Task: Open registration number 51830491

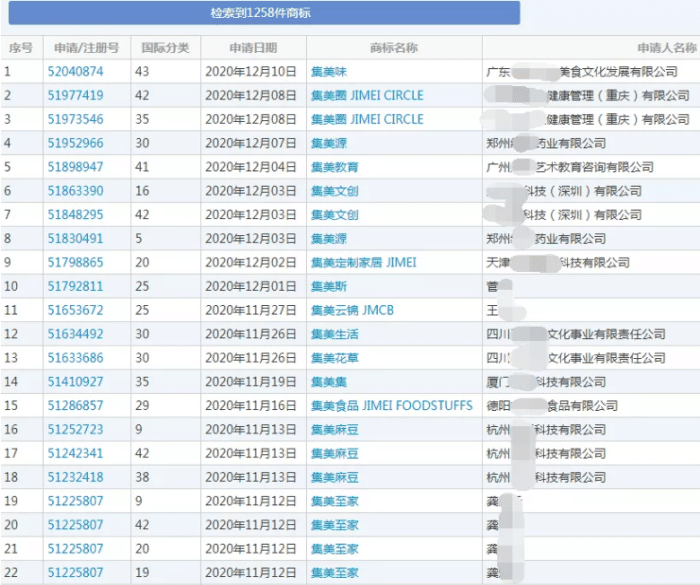Action: (x=75, y=238)
